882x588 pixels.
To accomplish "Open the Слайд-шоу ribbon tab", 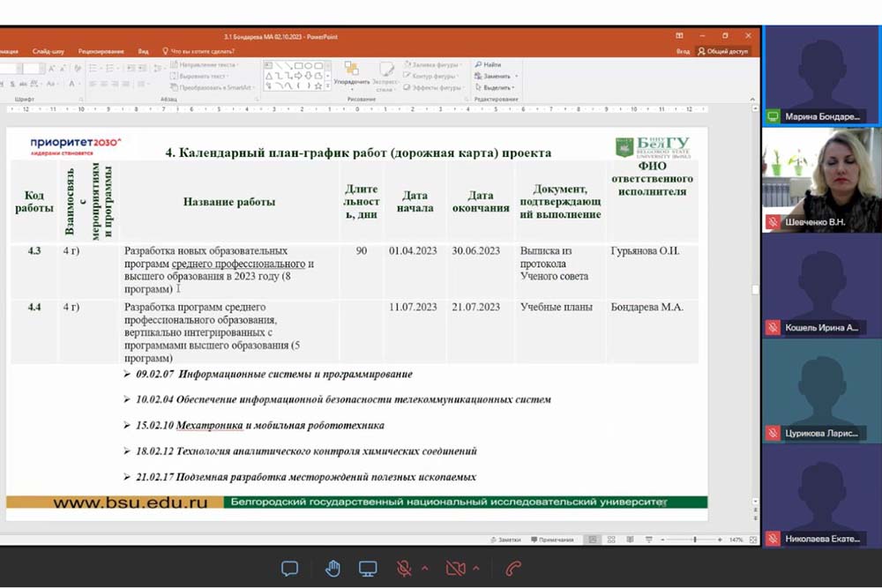I will tap(49, 51).
